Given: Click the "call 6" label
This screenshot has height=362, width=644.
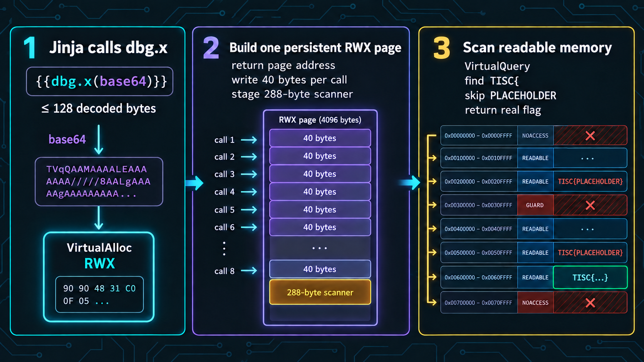Looking at the screenshot, I should coord(224,227).
